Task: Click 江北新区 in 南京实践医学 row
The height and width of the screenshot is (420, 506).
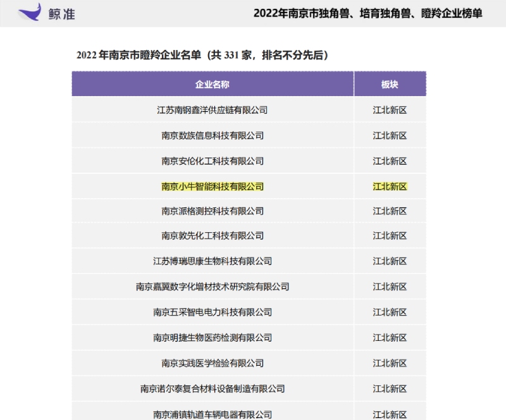Action: (x=390, y=363)
